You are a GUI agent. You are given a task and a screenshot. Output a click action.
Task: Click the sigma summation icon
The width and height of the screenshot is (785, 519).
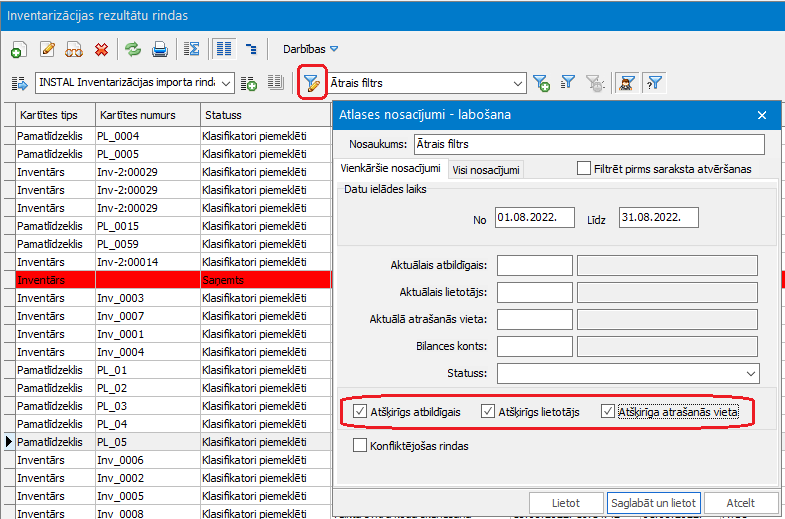click(193, 48)
